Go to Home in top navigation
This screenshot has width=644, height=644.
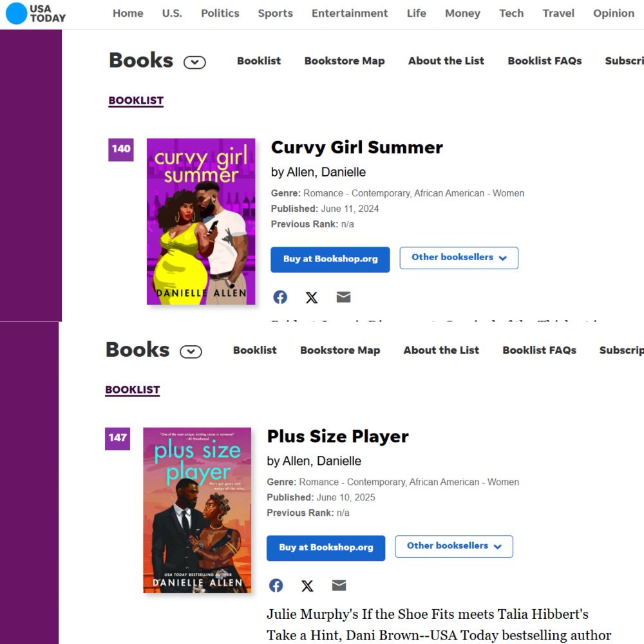click(128, 13)
